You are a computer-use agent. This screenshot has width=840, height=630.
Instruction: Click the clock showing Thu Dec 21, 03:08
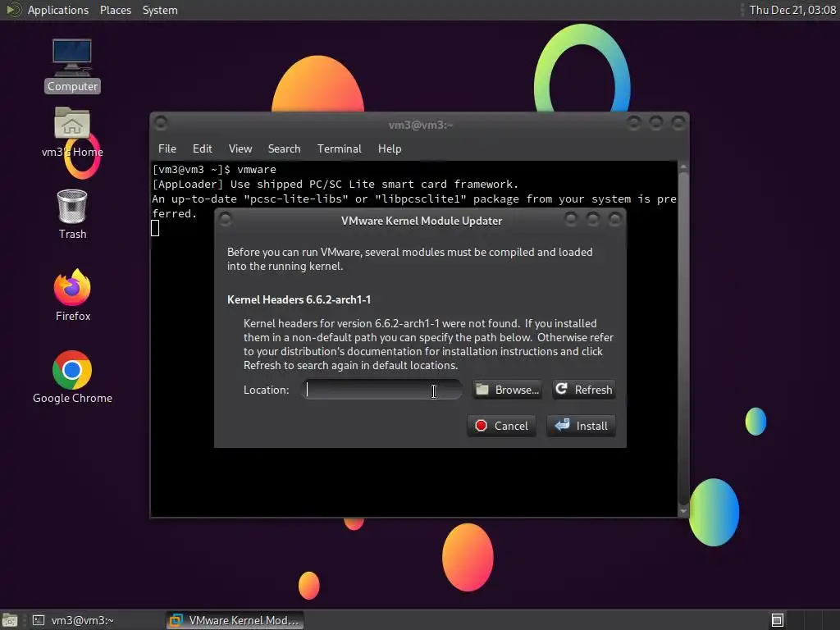[792, 10]
